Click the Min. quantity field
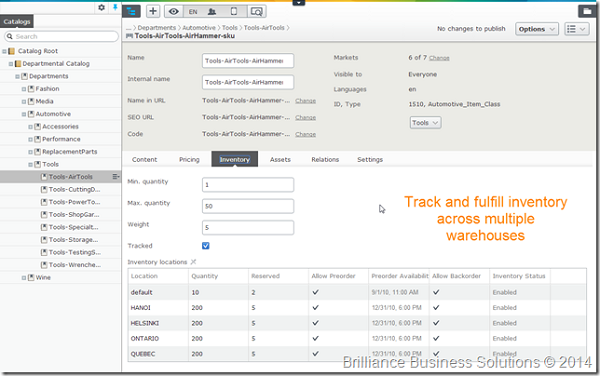Image resolution: width=600 pixels, height=376 pixels. click(x=248, y=185)
